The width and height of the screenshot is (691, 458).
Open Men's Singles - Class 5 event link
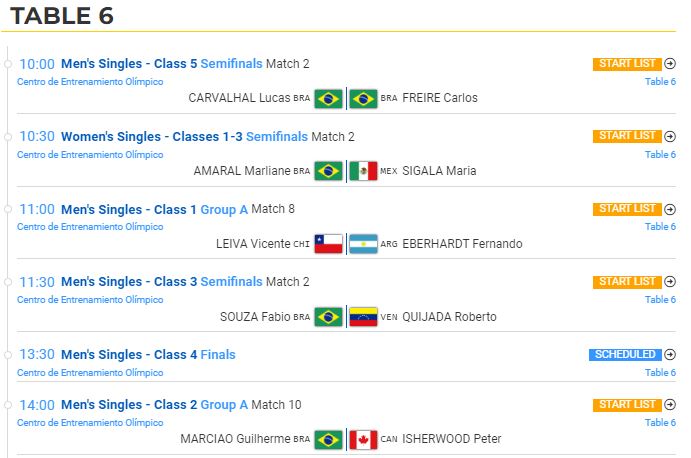[129, 63]
